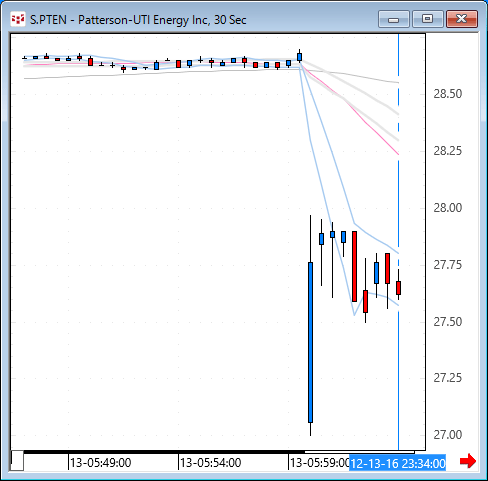Viewport: 488px width, 481px height.
Task: Click the 28.50 price scale label
Action: tap(447, 94)
